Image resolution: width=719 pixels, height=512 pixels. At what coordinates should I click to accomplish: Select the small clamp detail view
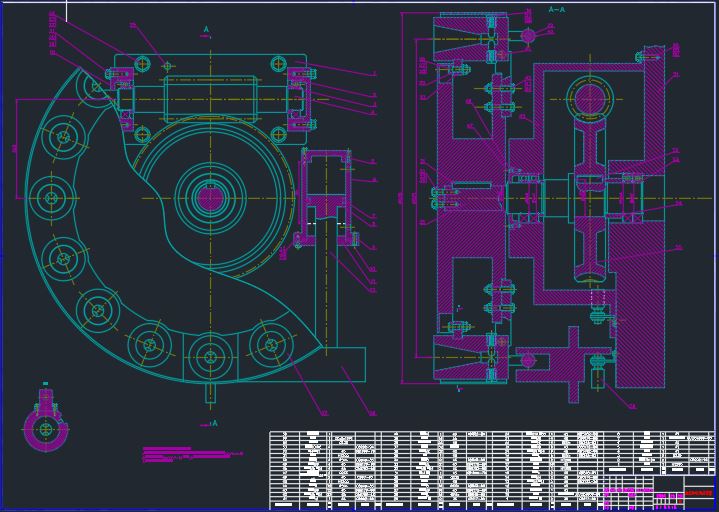(x=45, y=419)
